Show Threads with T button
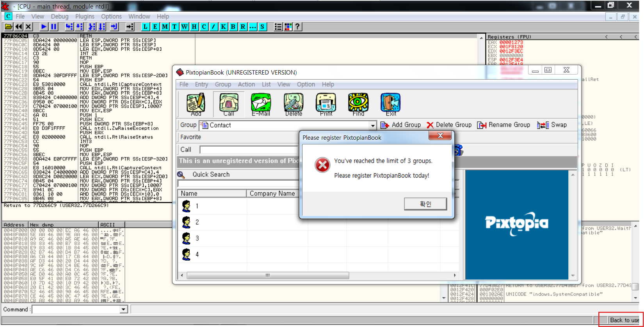 174,27
